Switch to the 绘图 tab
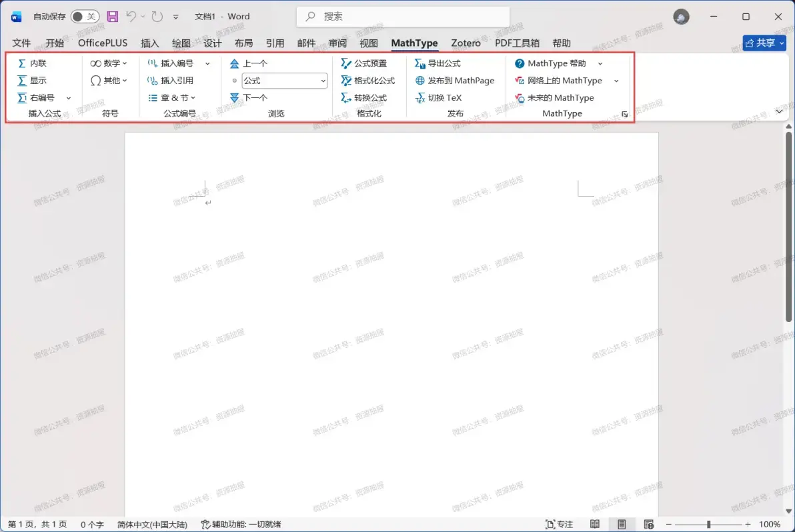The height and width of the screenshot is (532, 795). (x=181, y=43)
